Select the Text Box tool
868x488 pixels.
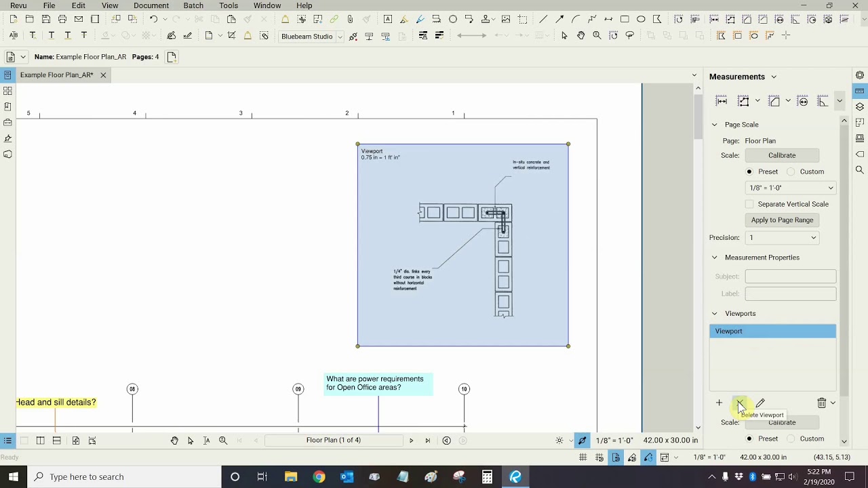point(388,19)
